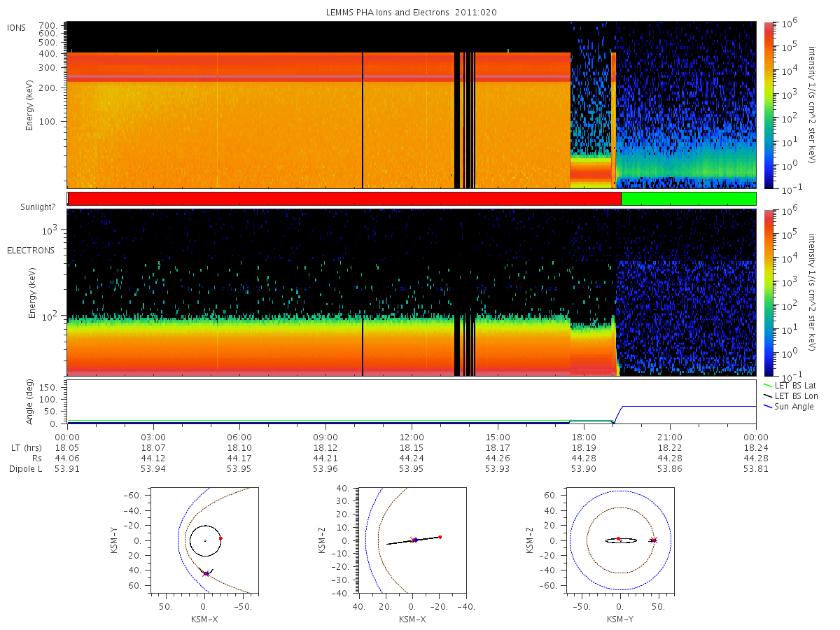Viewport: 840px width, 630px height.
Task: Click the green section of Sunlight bar
Action: pos(689,199)
